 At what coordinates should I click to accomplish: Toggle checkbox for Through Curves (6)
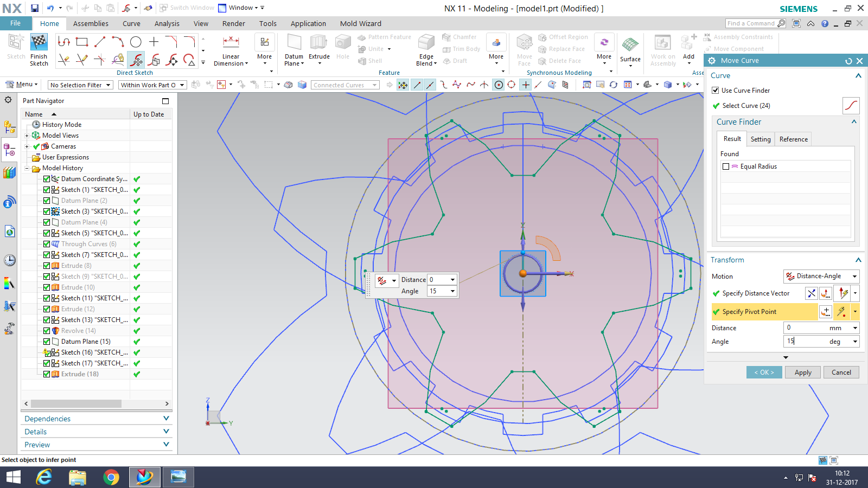point(47,244)
